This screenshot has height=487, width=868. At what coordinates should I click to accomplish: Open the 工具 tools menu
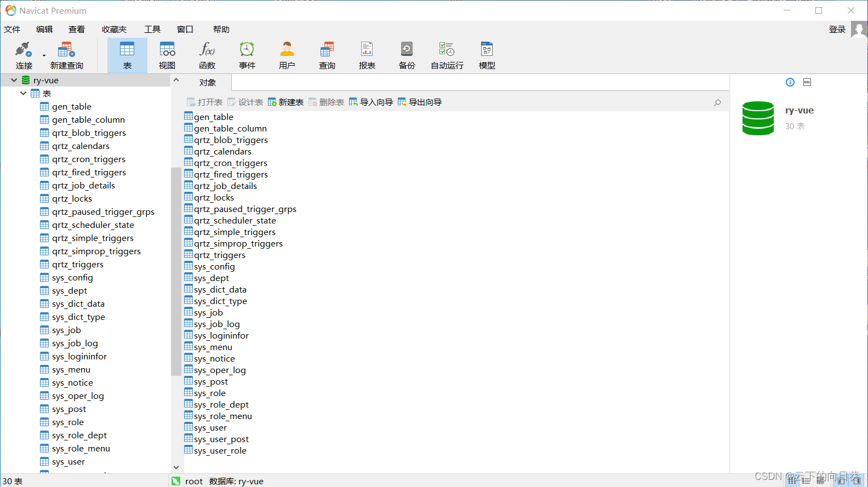152,30
